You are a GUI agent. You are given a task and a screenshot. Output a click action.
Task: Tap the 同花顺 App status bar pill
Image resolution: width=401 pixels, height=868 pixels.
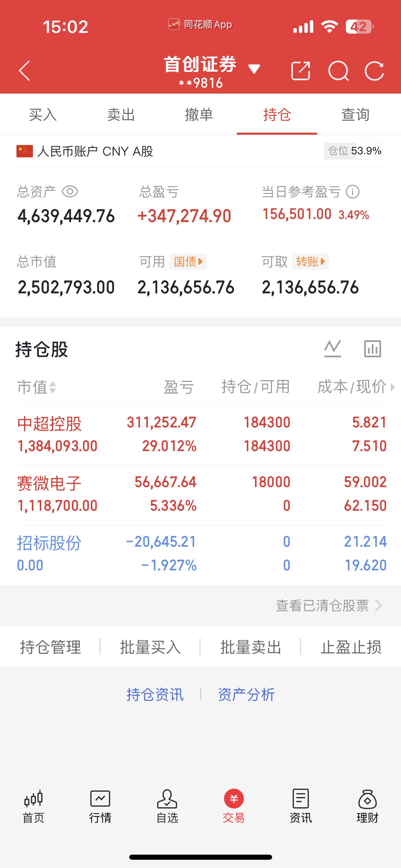[x=200, y=25]
